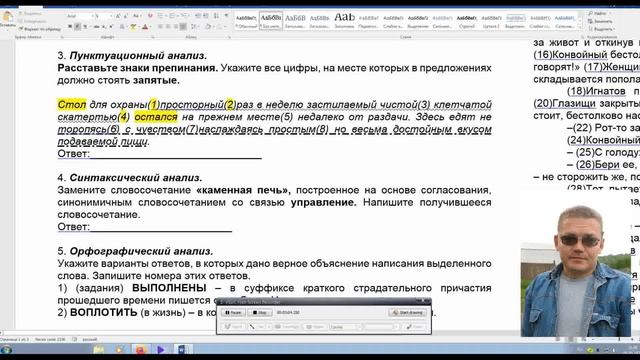This screenshot has width=640, height=360.
Task: Open the Font dialog launcher
Action: point(153,37)
